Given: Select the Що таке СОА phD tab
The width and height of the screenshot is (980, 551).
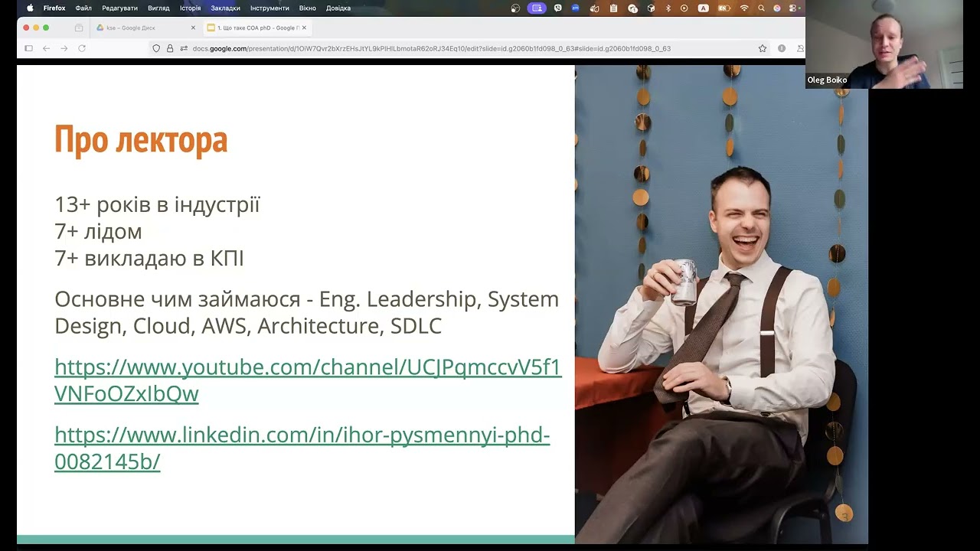Looking at the screenshot, I should pos(256,28).
